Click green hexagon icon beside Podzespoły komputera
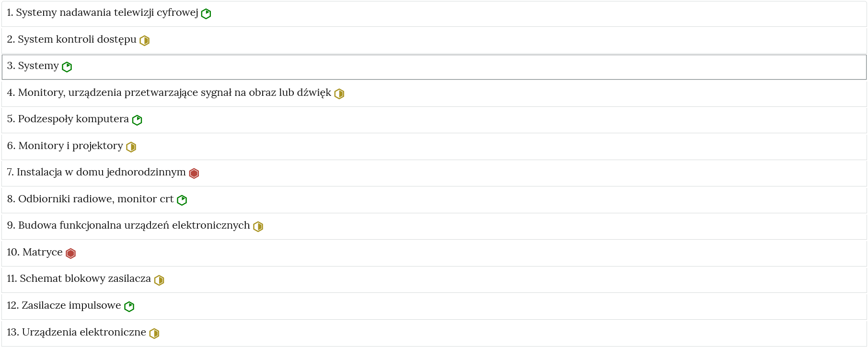868x348 pixels. tap(137, 120)
